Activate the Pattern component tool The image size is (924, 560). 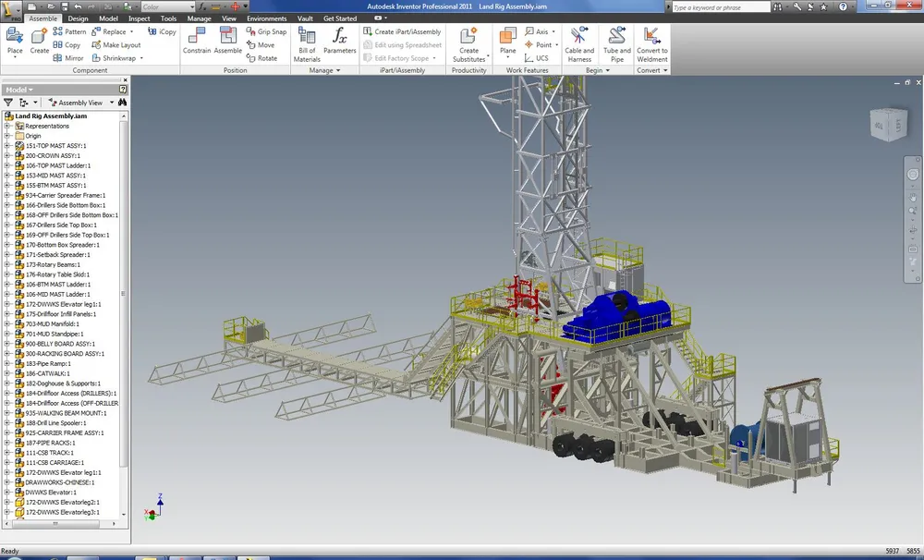coord(69,31)
